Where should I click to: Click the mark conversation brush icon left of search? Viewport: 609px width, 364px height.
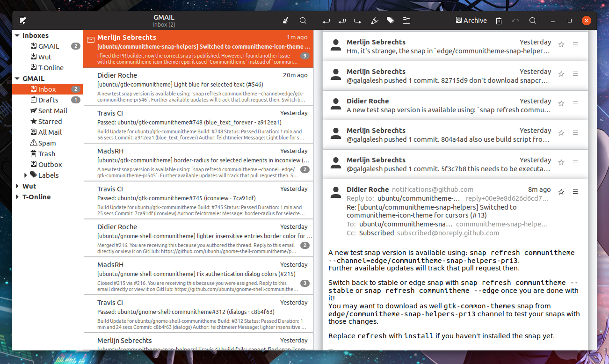[286, 21]
